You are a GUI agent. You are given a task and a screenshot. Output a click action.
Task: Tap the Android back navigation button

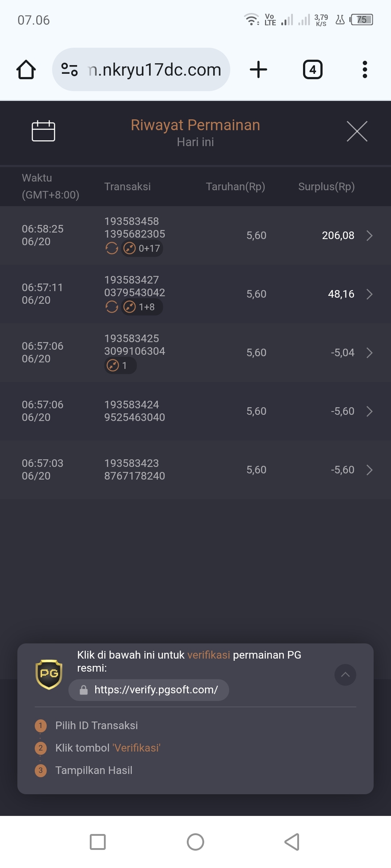tap(292, 842)
